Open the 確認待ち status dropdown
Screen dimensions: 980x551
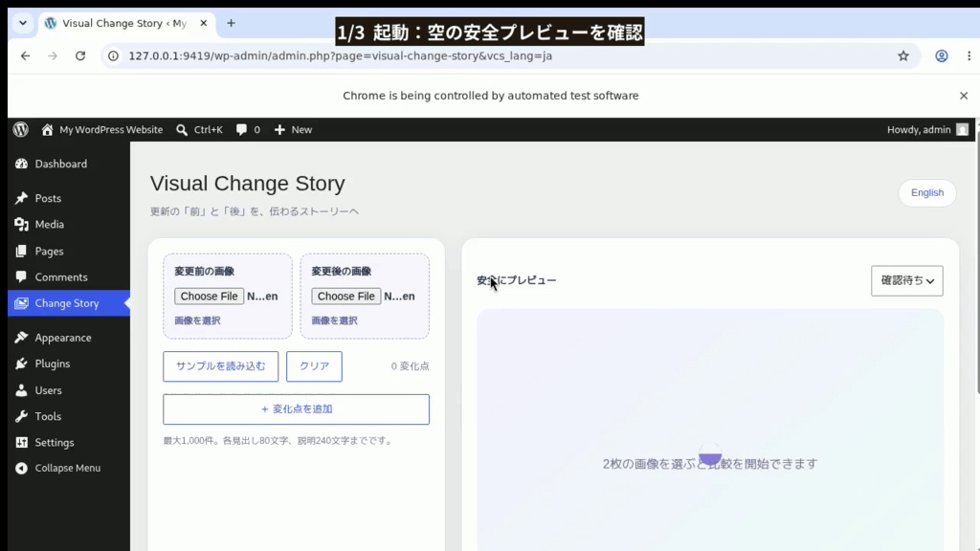coord(907,280)
